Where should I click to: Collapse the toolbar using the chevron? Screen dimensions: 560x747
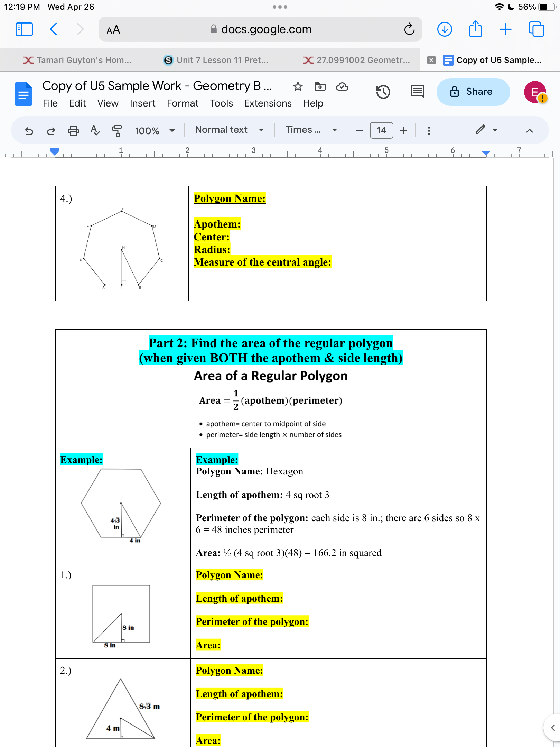click(x=530, y=130)
